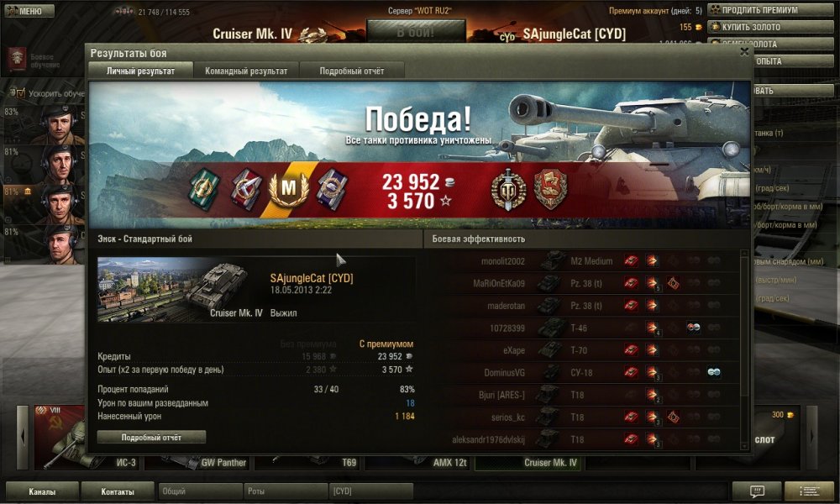Click the red shield achievement badge
Viewport: 840px width, 504px height.
[550, 189]
